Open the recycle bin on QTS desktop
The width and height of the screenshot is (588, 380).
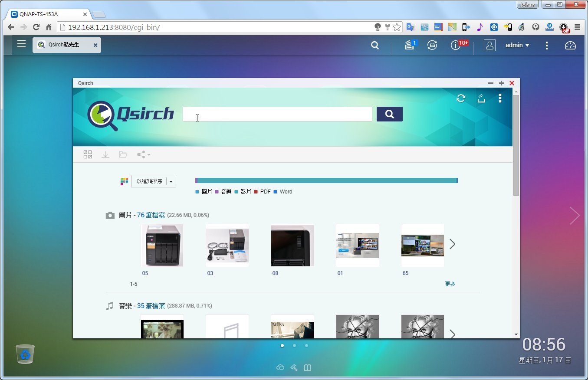coord(25,354)
